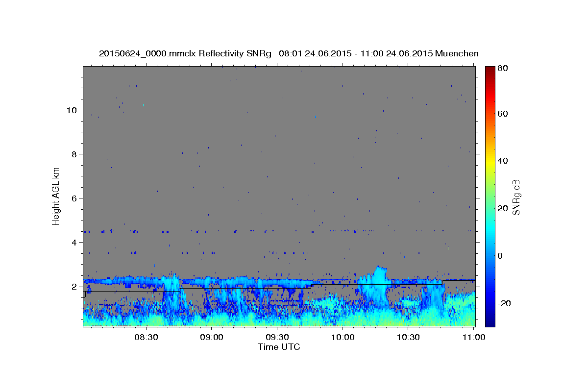This screenshot has width=588, height=392.
Task: Click the yellow band of the colorbar
Action: (x=490, y=162)
